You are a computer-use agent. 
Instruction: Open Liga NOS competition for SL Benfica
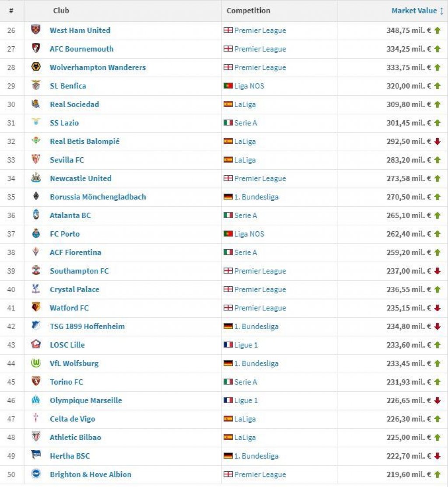coord(249,86)
